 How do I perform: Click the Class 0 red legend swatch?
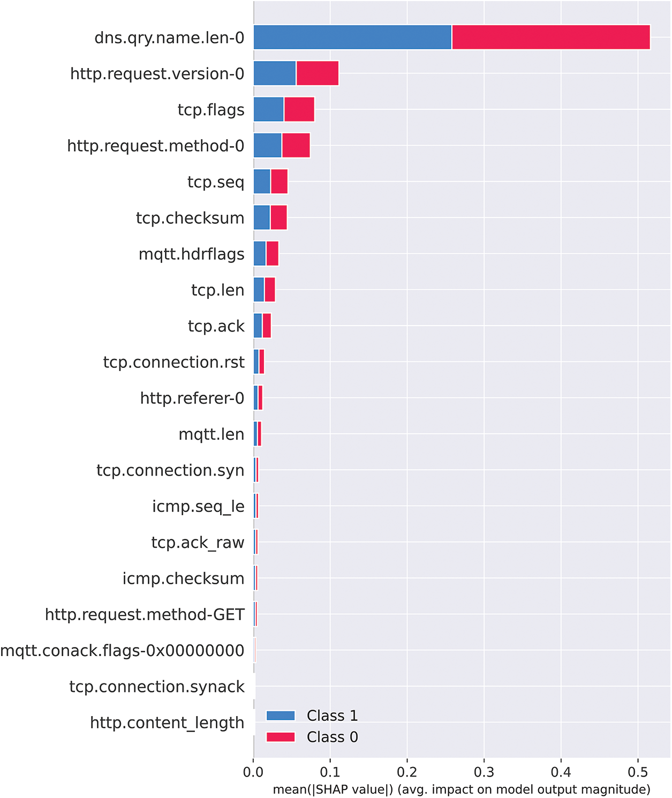(x=281, y=737)
